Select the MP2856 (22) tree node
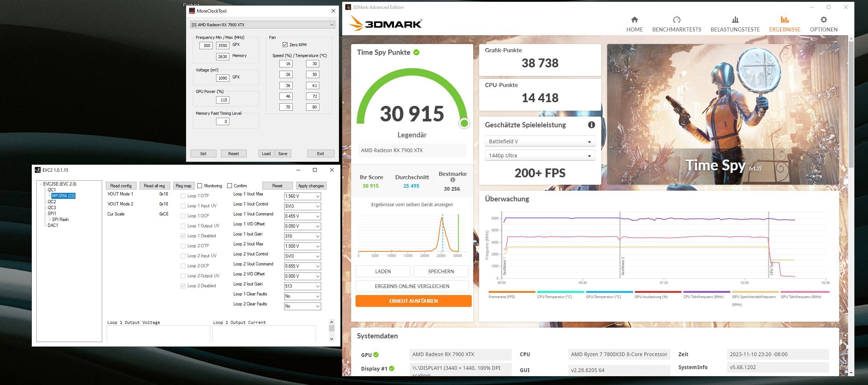This screenshot has height=385, width=868. pyautogui.click(x=63, y=196)
